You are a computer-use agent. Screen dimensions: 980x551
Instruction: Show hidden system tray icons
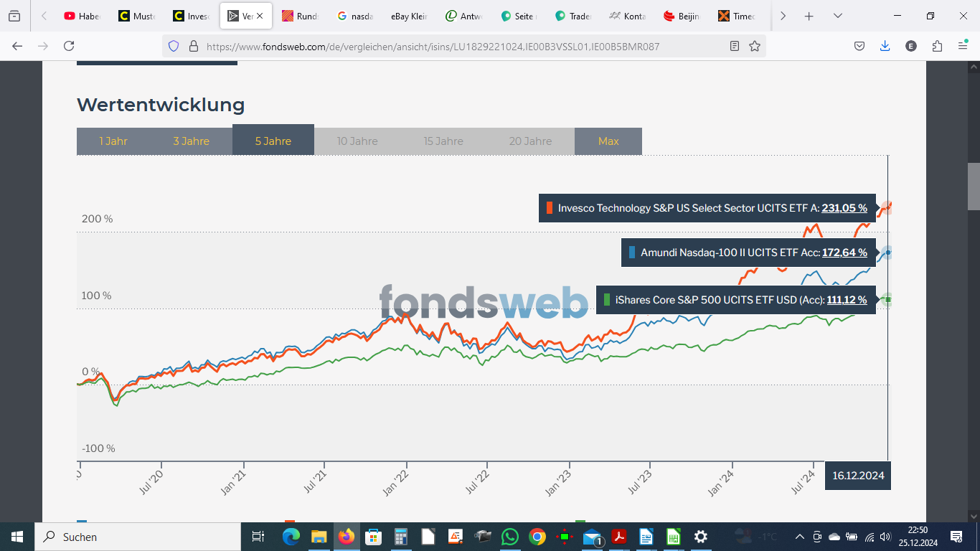click(799, 537)
